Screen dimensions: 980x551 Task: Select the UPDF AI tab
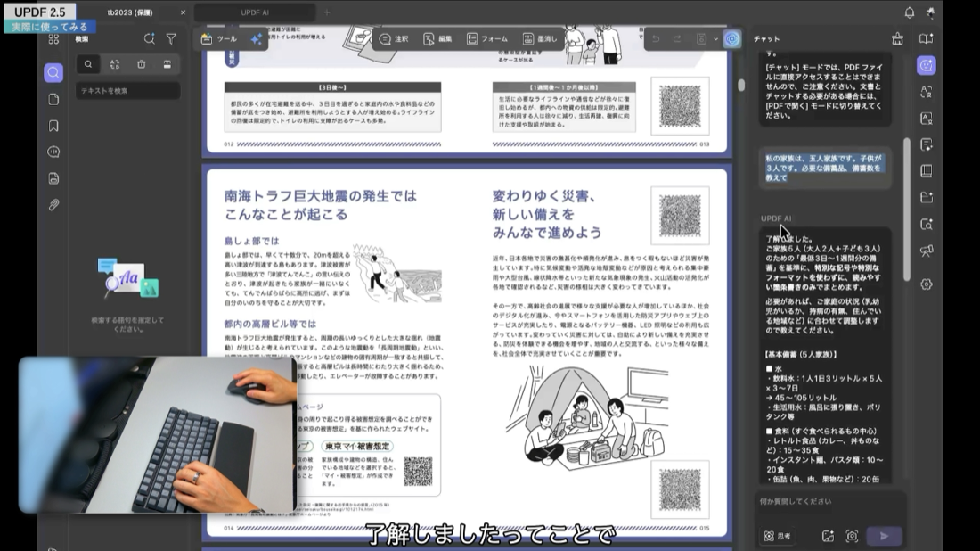(255, 12)
